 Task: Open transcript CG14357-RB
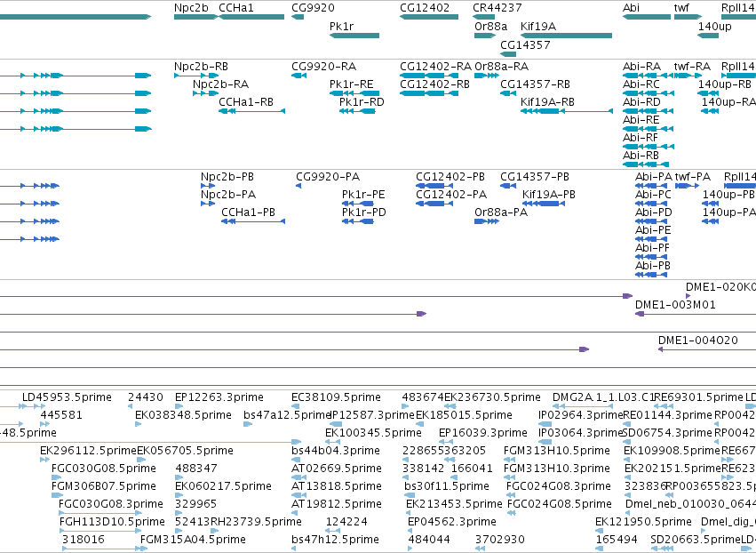tap(535, 84)
